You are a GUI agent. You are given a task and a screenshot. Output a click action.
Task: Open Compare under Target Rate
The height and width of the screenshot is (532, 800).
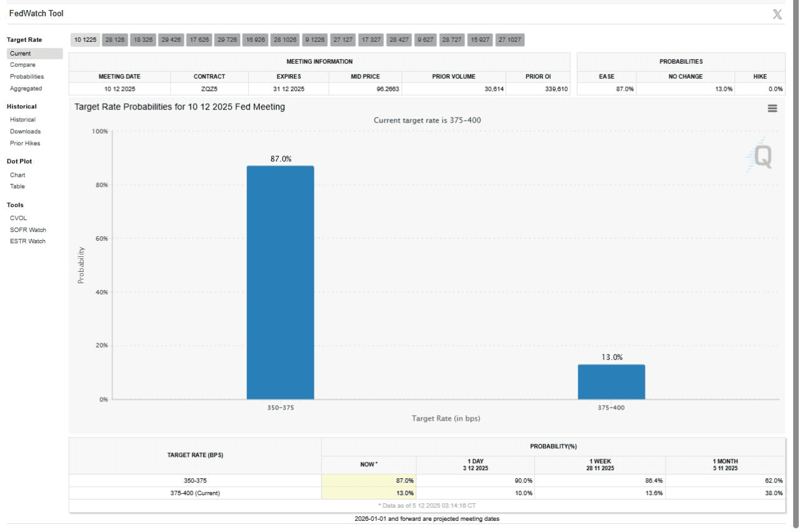pyautogui.click(x=22, y=65)
